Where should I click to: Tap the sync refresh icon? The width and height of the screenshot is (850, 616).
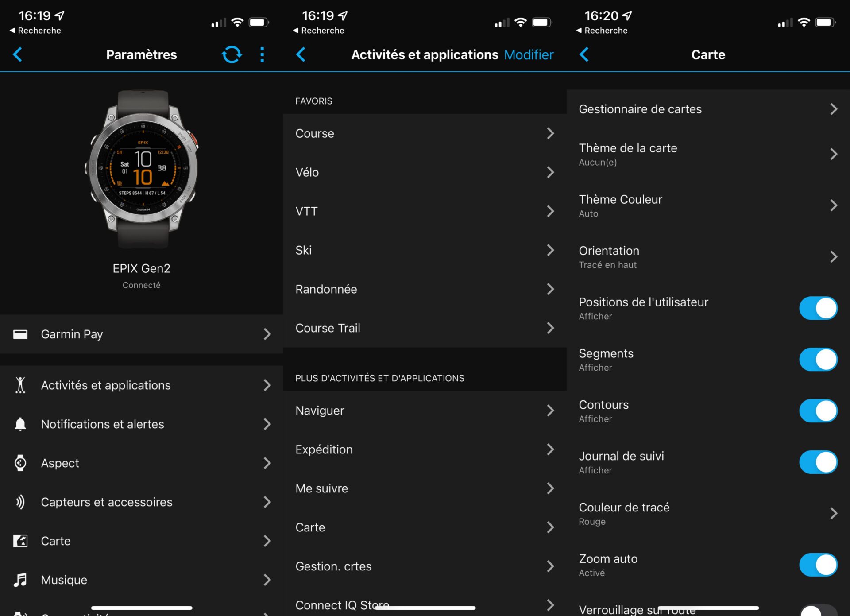(x=232, y=54)
